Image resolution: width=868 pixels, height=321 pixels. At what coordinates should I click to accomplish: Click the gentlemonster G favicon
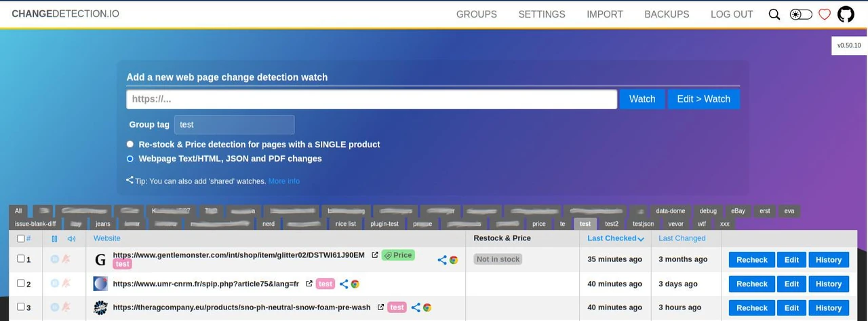pos(100,259)
